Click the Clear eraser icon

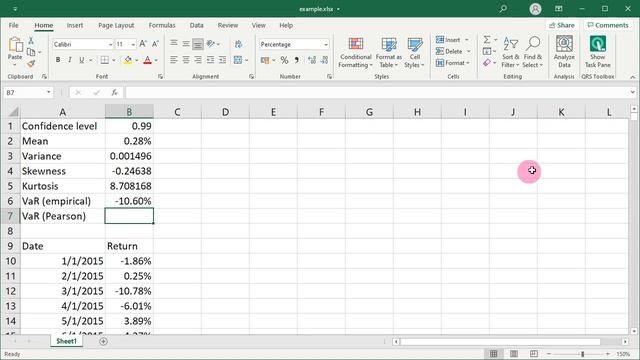[487, 63]
